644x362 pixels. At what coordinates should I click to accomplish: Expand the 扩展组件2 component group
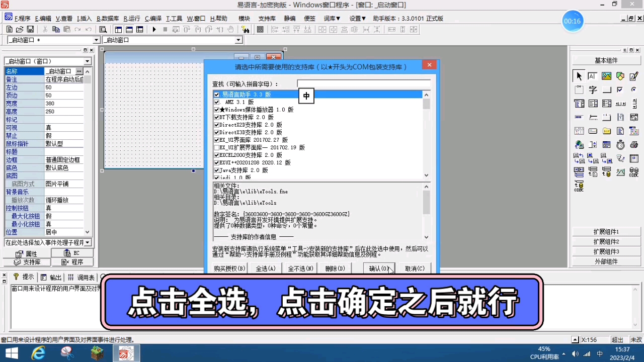point(606,242)
